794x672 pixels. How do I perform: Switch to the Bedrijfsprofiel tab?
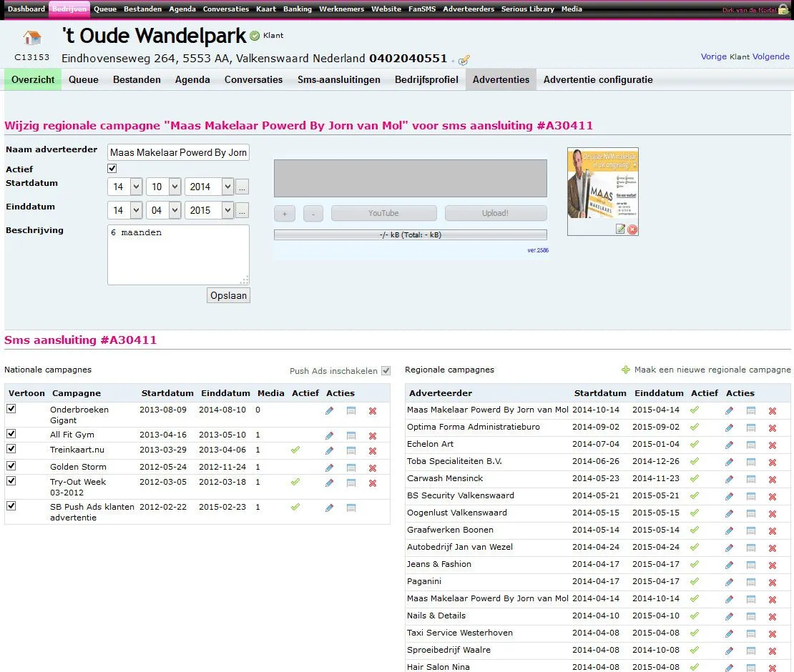[x=426, y=80]
